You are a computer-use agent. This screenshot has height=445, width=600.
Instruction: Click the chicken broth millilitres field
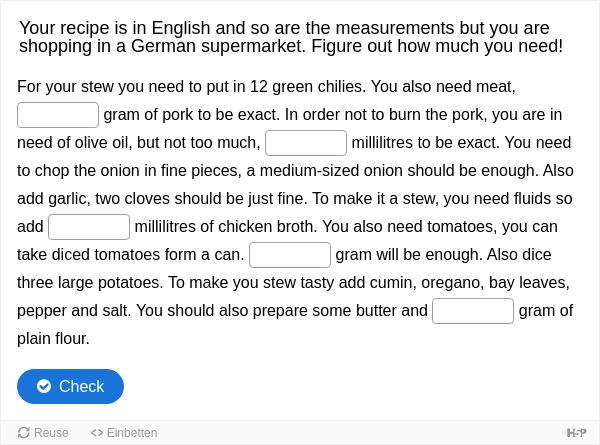(89, 227)
